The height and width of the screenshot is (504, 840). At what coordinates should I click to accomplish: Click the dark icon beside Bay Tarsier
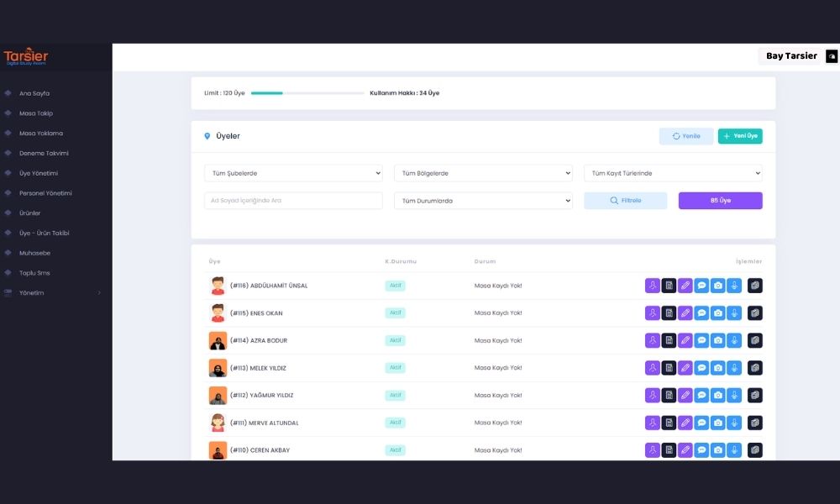click(x=832, y=56)
